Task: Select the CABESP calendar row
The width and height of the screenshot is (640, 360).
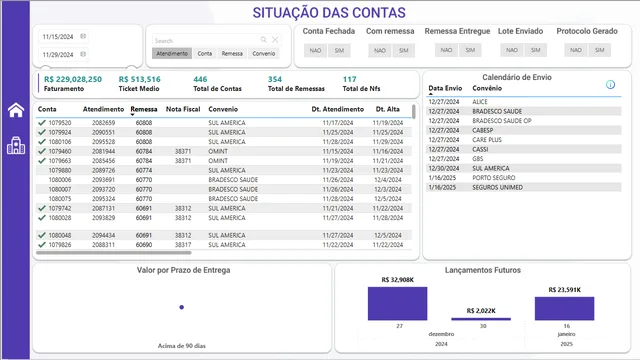Action: (x=524, y=130)
